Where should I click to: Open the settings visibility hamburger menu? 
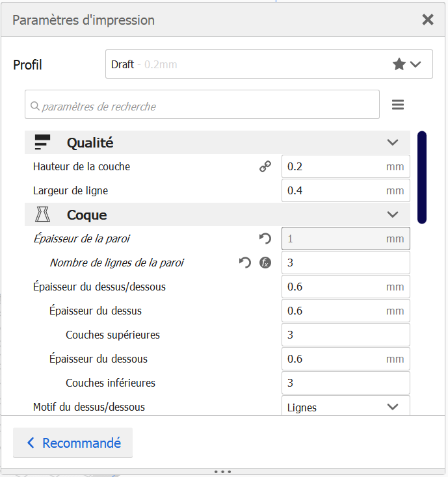398,105
